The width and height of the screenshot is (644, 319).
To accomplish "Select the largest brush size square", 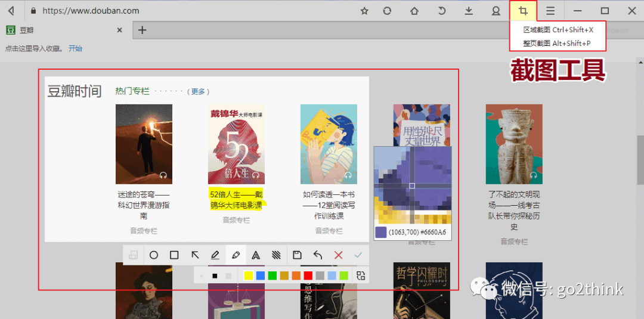I will click(x=229, y=276).
